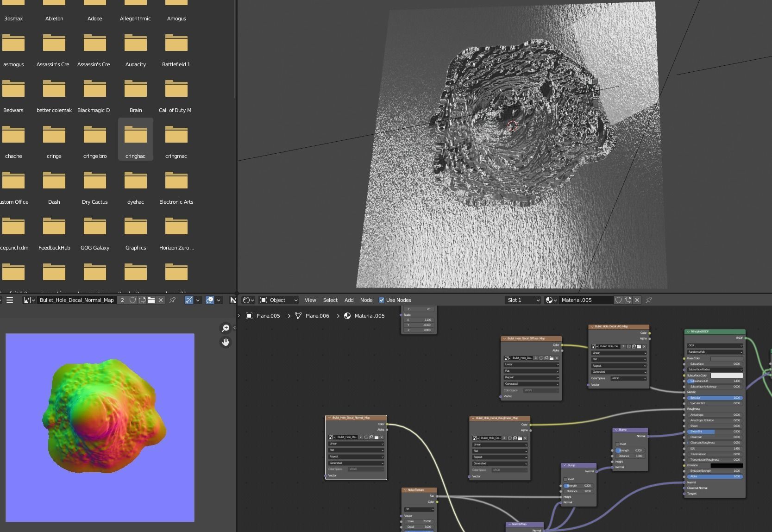Image resolution: width=772 pixels, height=532 pixels.
Task: Click Plane.005 in node breadcrumb
Action: (268, 316)
